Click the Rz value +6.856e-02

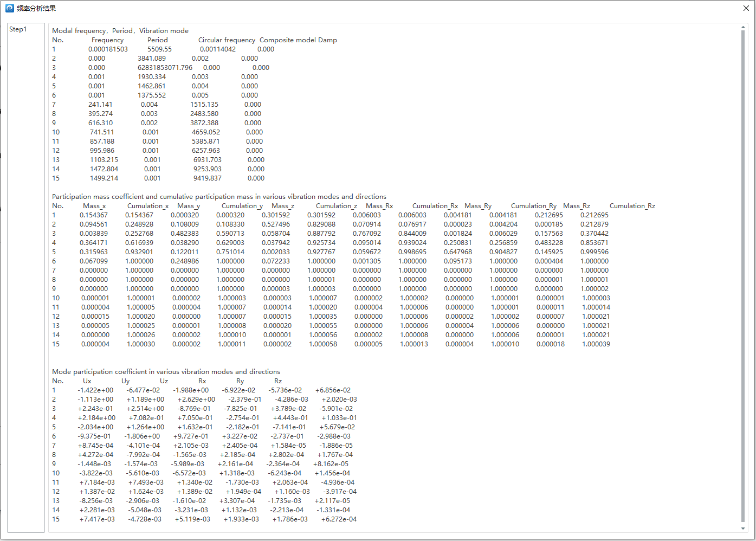(x=333, y=390)
